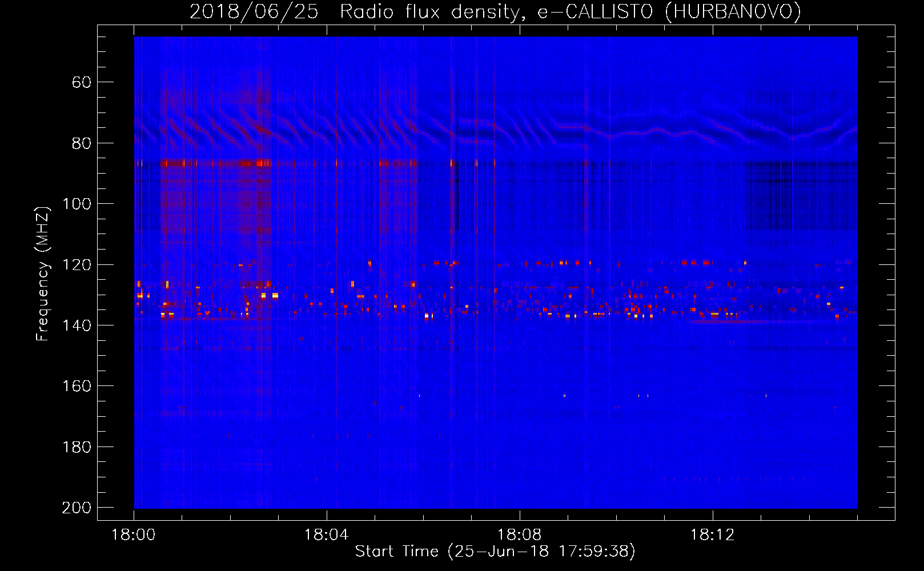Click the 200 frequency tick label

(77, 508)
